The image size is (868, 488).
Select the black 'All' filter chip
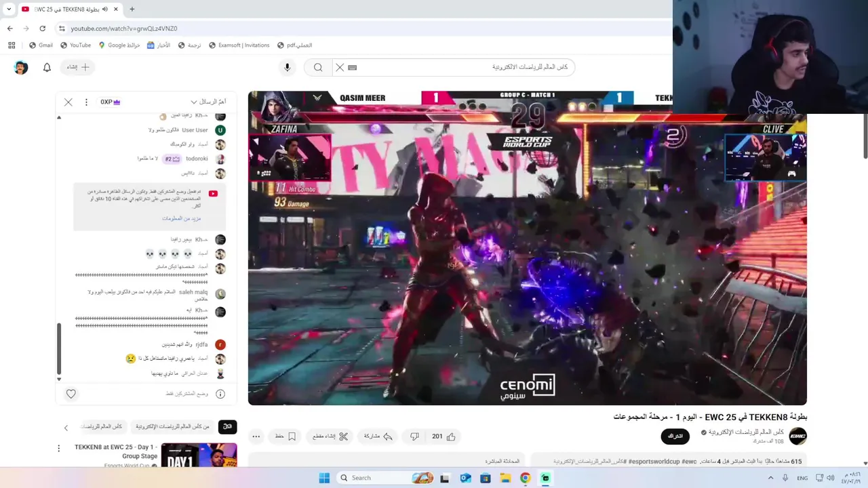tap(228, 427)
